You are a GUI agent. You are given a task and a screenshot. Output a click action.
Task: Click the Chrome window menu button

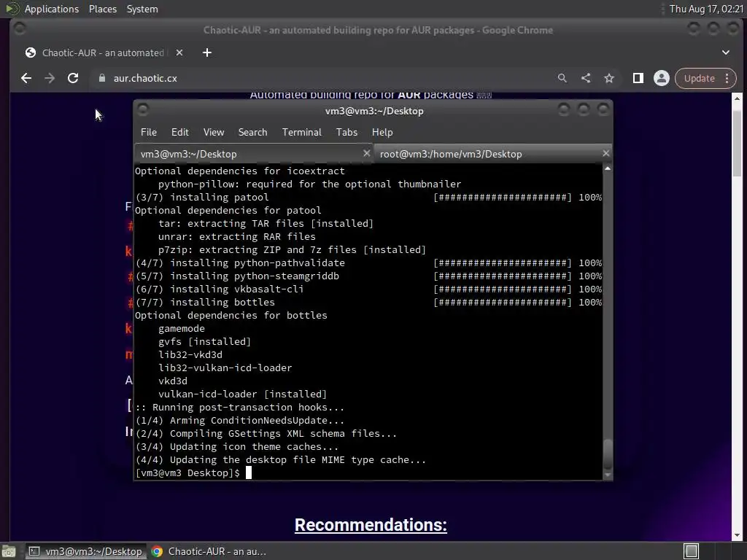pos(20,28)
